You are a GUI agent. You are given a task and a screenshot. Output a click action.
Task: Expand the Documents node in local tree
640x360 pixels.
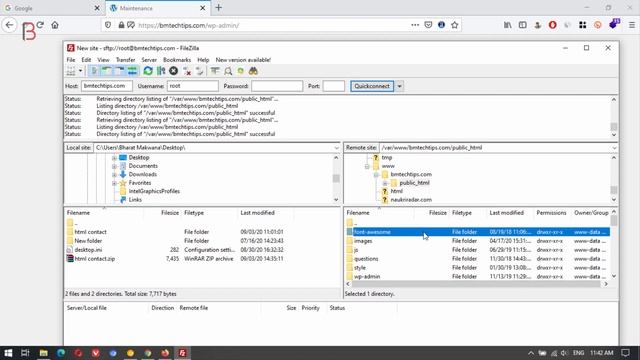114,167
